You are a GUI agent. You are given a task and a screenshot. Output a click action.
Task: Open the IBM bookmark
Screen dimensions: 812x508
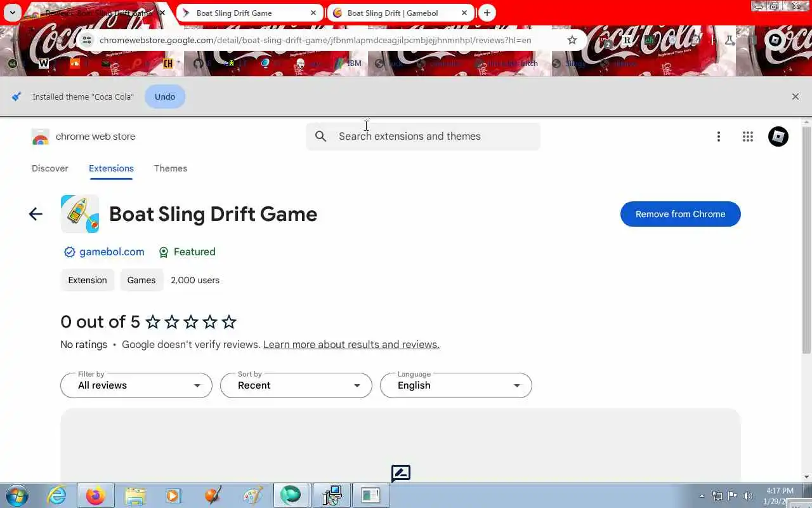click(348, 63)
